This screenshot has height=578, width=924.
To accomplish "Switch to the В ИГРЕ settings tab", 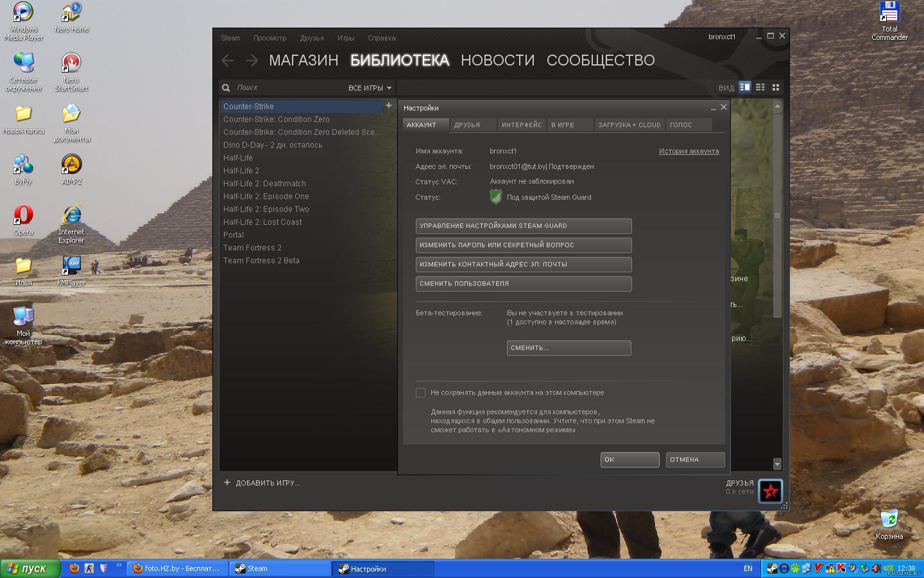I will pos(570,125).
